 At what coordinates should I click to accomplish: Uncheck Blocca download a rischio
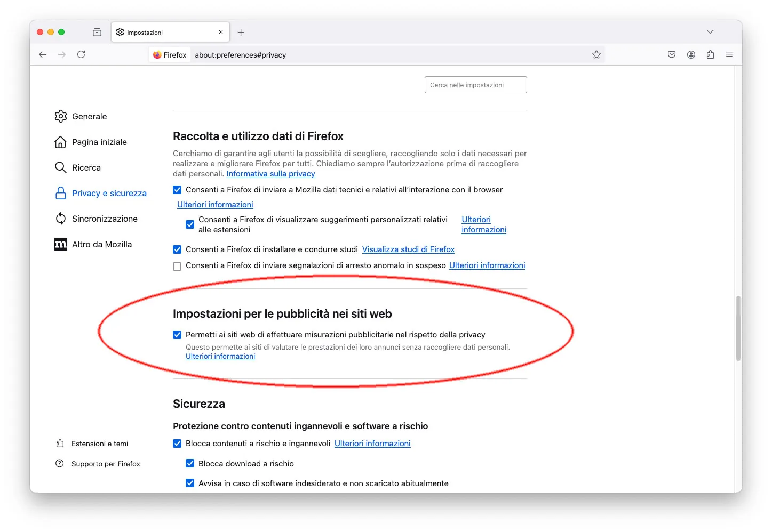(x=190, y=463)
